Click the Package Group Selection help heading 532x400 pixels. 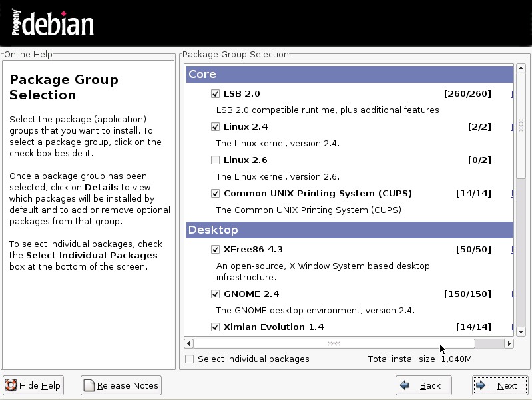[x=64, y=87]
